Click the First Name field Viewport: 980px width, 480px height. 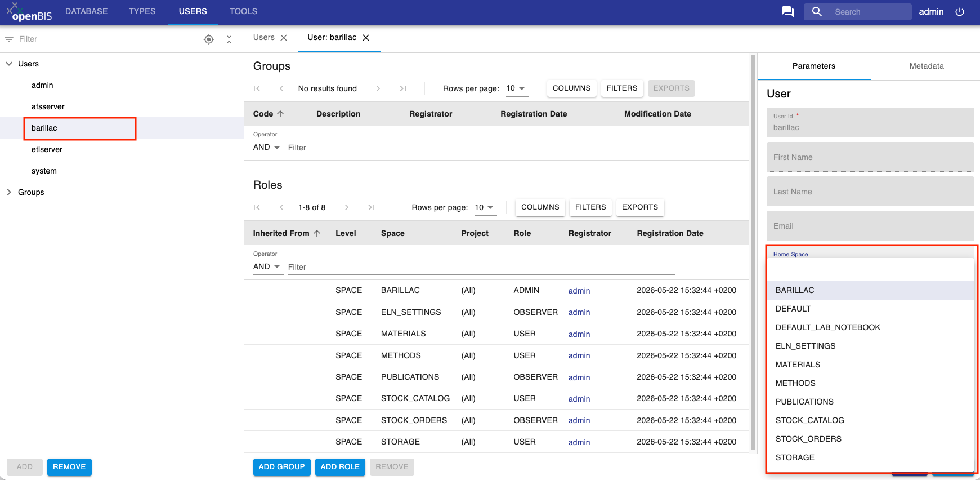[870, 157]
